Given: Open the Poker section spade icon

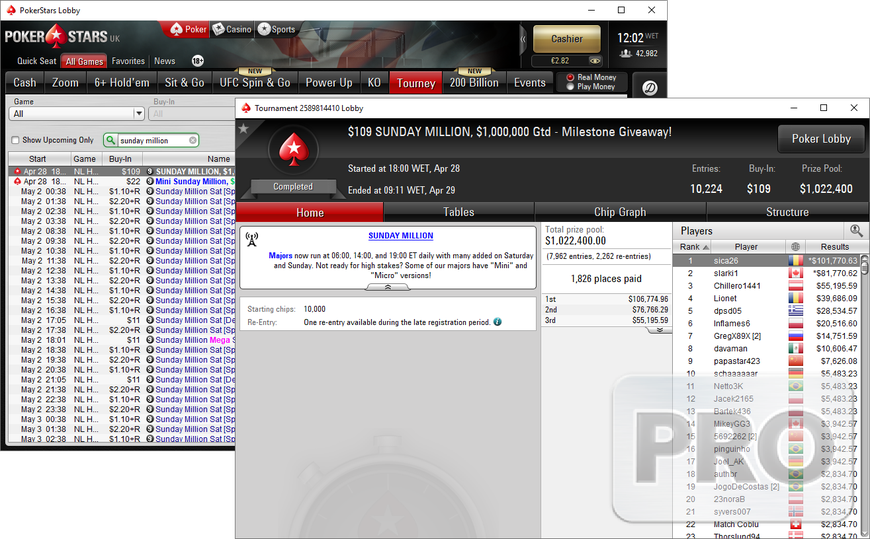Looking at the screenshot, I should pyautogui.click(x=176, y=29).
